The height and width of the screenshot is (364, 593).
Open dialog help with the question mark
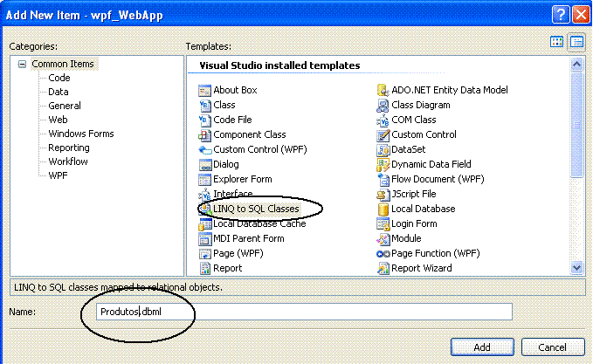(561, 15)
